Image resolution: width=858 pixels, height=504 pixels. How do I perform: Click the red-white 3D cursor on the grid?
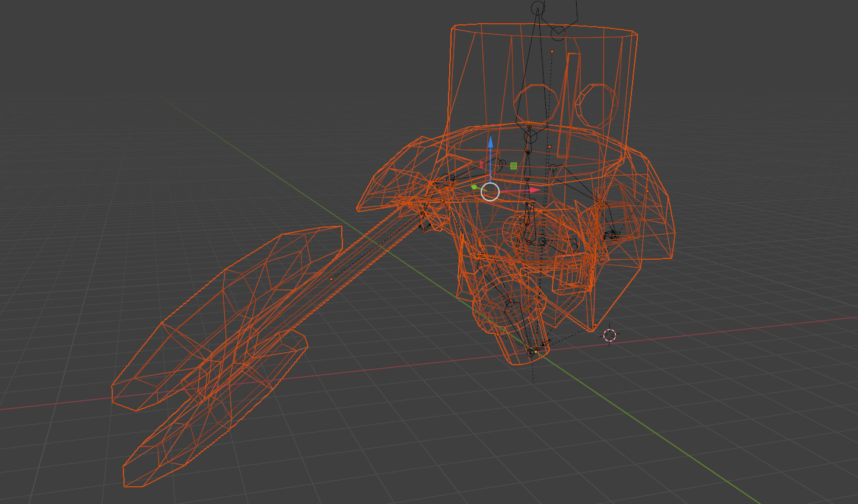[x=610, y=336]
